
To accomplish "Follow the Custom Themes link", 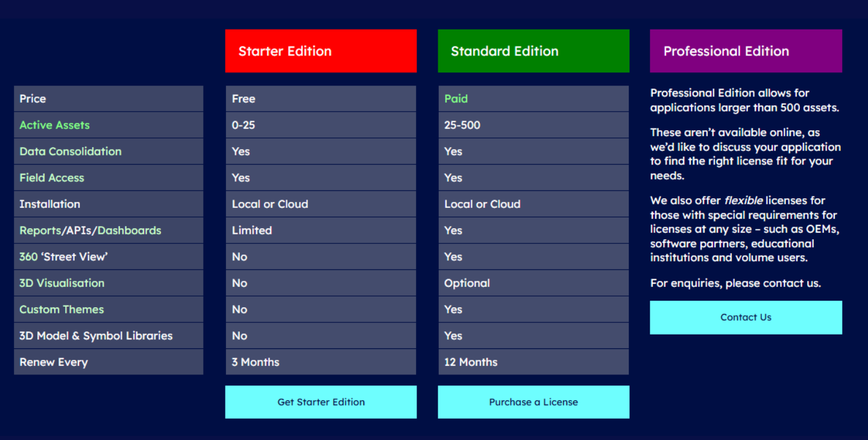I will pyautogui.click(x=61, y=310).
